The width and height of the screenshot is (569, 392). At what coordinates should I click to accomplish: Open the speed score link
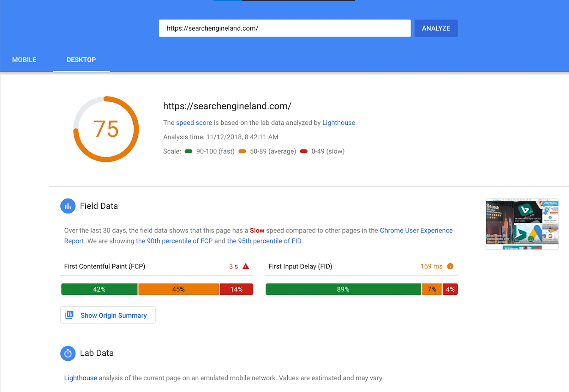194,123
